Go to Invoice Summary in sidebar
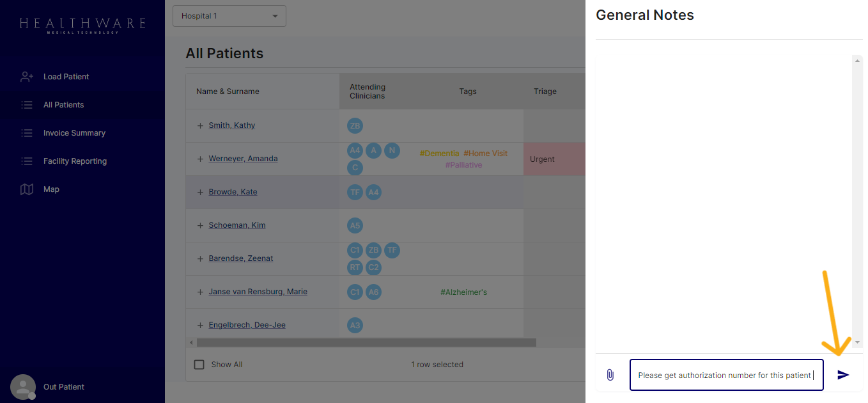This screenshot has height=403, width=868. tap(74, 133)
